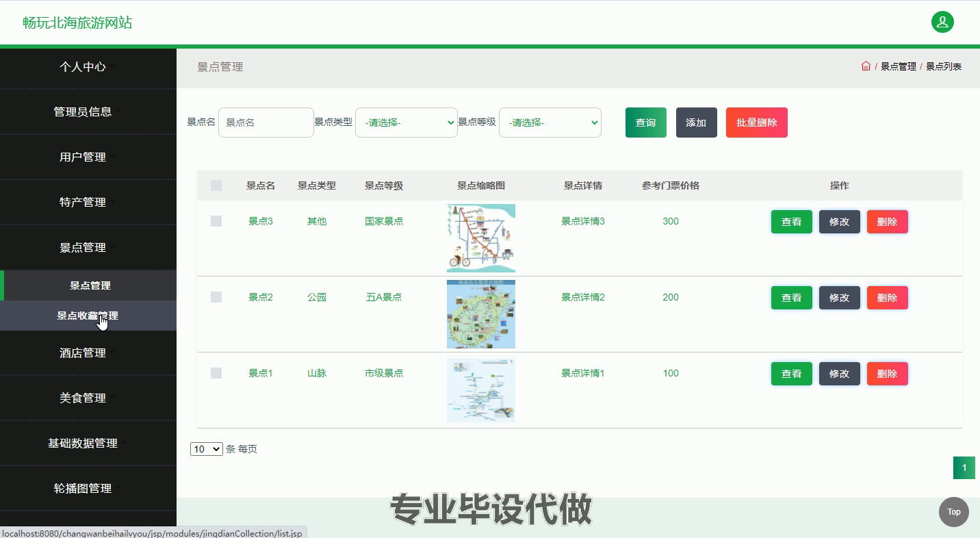
Task: Click the 添加 add button
Action: [x=696, y=123]
